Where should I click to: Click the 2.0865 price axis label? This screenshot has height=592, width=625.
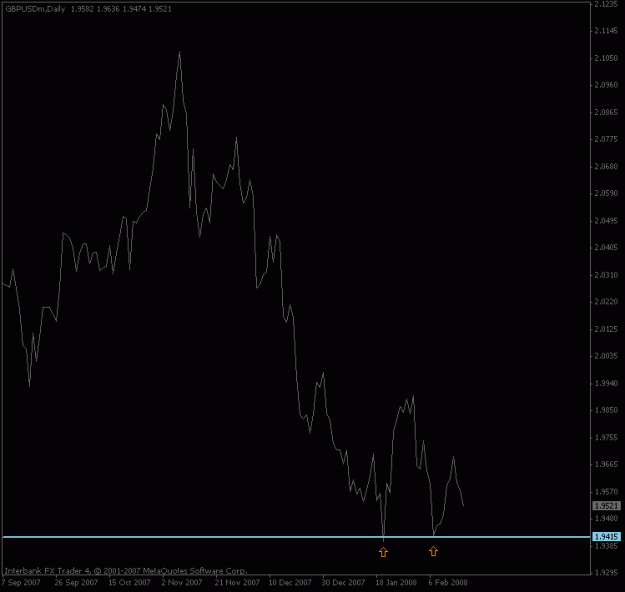(x=606, y=112)
